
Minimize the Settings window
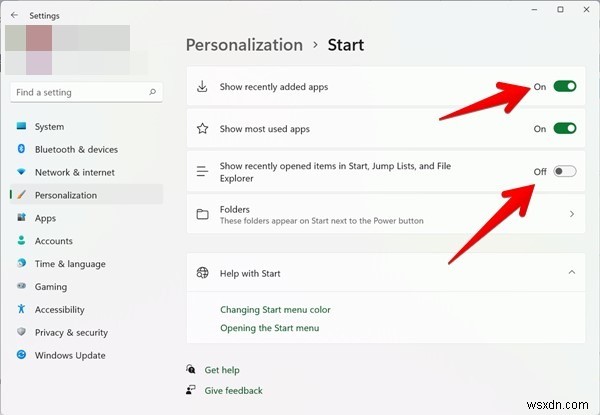click(x=535, y=10)
